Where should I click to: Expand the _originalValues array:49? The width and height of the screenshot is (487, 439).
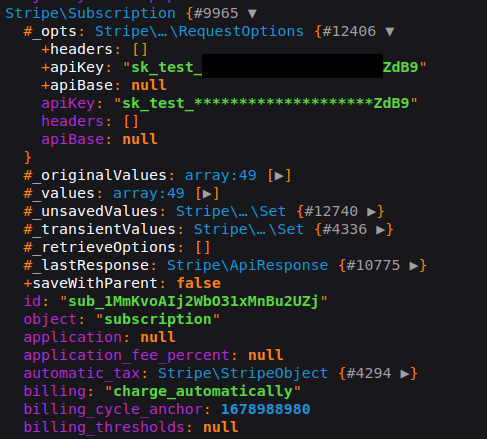(279, 176)
